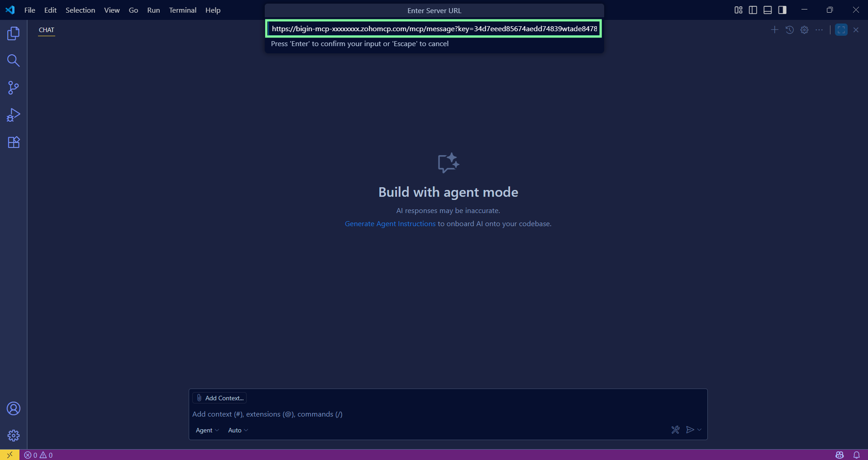
Task: Open the Manage gear in activity bar
Action: tap(14, 436)
